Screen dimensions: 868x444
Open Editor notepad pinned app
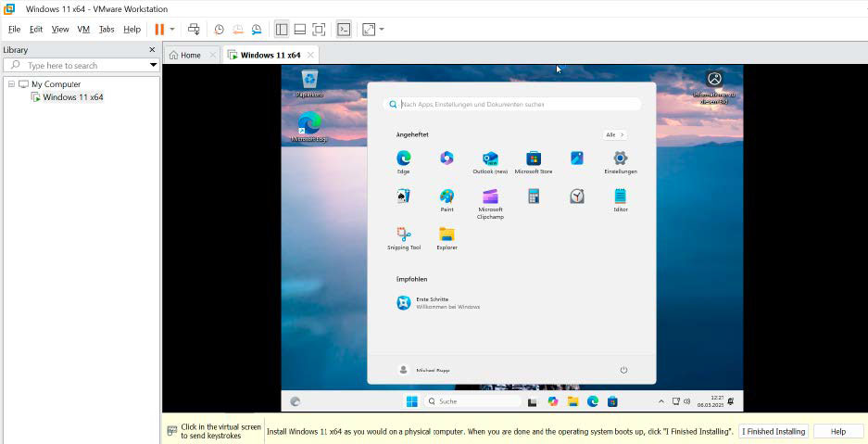621,200
